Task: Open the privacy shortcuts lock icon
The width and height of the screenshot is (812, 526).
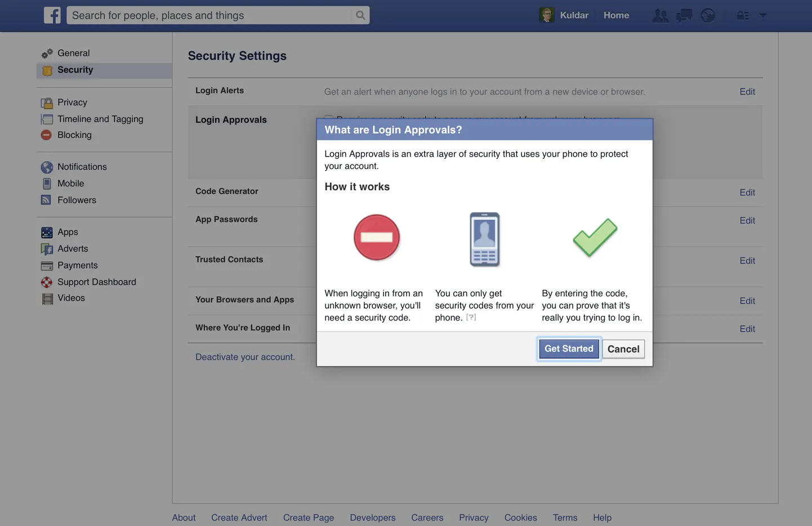Action: coord(743,15)
